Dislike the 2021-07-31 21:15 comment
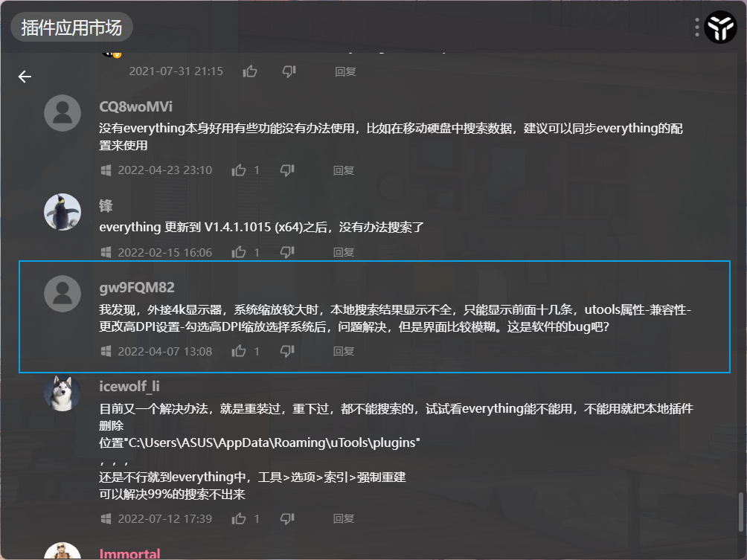Screen dimensions: 747x560 tap(289, 71)
